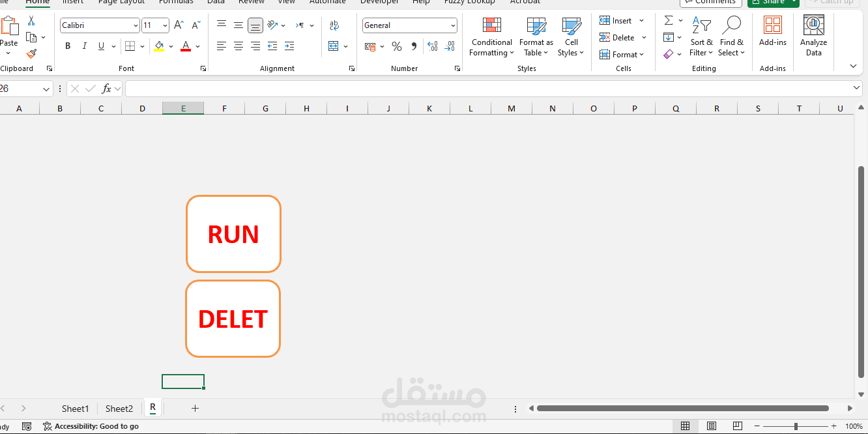Open Sort & Filter menu
The height and width of the screenshot is (434, 868).
(x=702, y=37)
